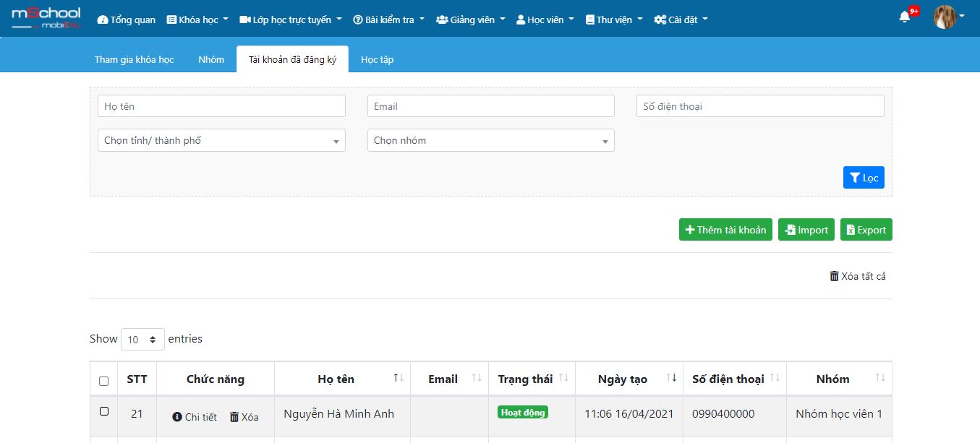Expand the Cài đặt menu
The height and width of the screenshot is (443, 980).
coord(681,20)
